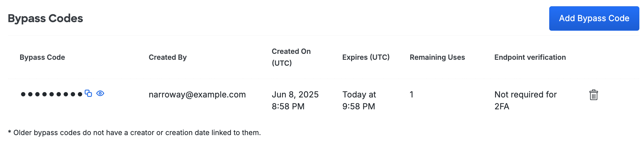Click the remaining uses value 1
Image resolution: width=644 pixels, height=145 pixels.
click(x=411, y=95)
